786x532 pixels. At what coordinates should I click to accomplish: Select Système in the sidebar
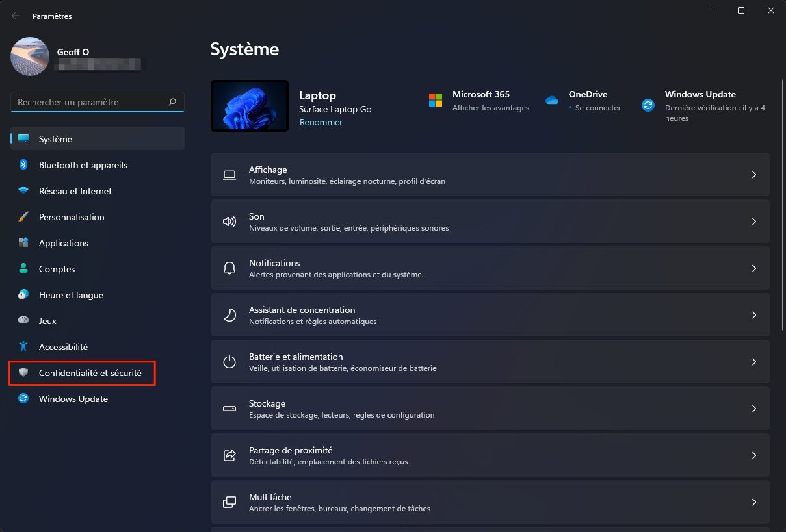[x=98, y=139]
